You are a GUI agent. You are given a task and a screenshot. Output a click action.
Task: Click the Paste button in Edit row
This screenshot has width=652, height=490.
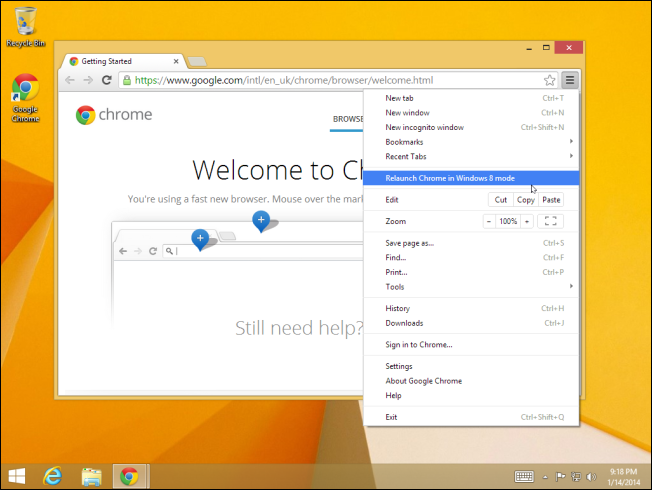tap(552, 200)
